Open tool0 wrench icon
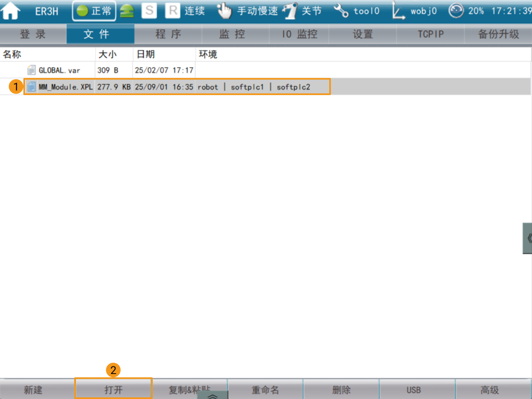 (x=341, y=11)
